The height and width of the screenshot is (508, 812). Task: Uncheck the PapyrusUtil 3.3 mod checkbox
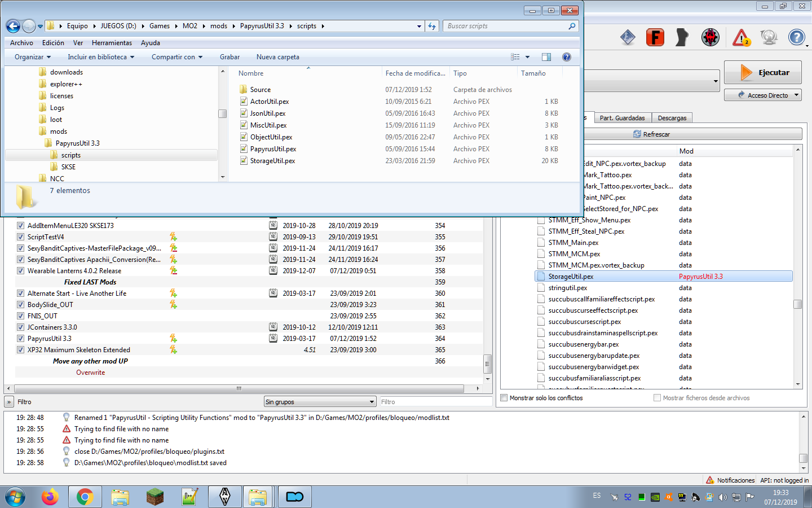(20, 338)
